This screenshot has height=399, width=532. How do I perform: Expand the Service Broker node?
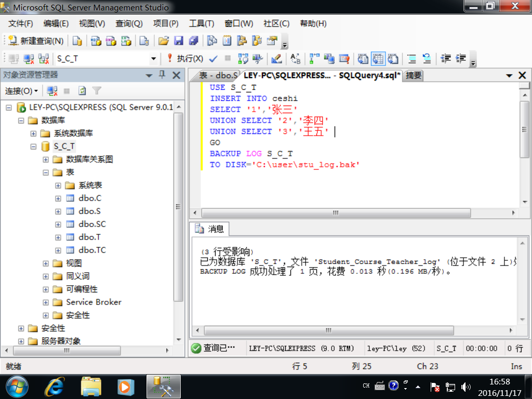point(46,303)
